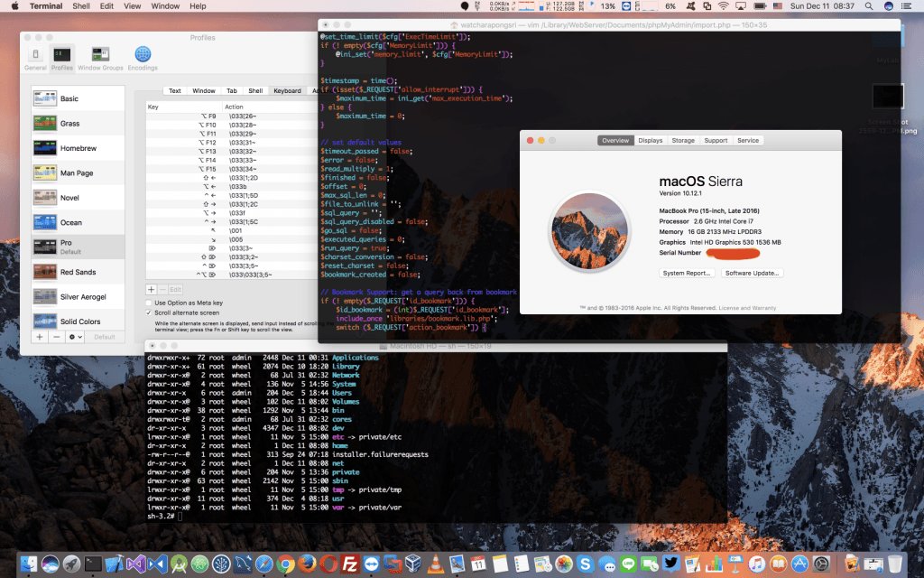
Task: Open Trash in the Dock
Action: coord(894,564)
